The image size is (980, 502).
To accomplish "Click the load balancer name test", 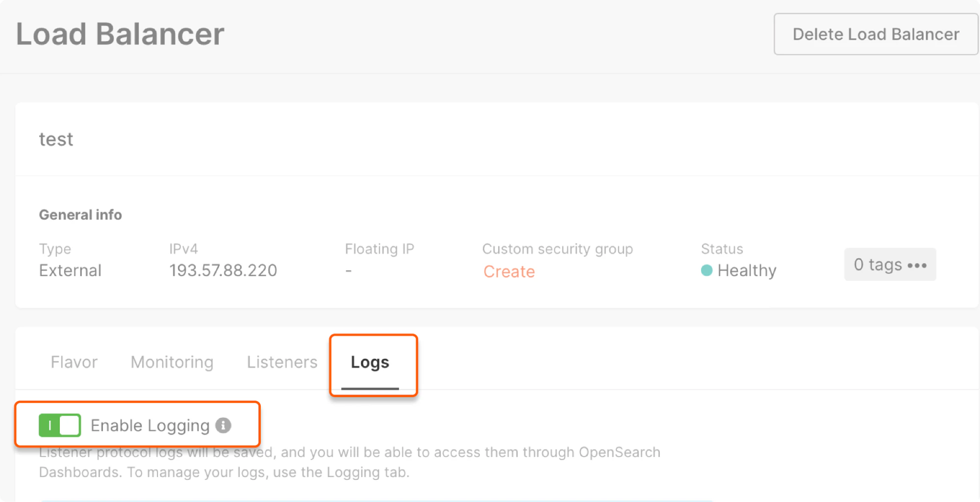I will [56, 139].
